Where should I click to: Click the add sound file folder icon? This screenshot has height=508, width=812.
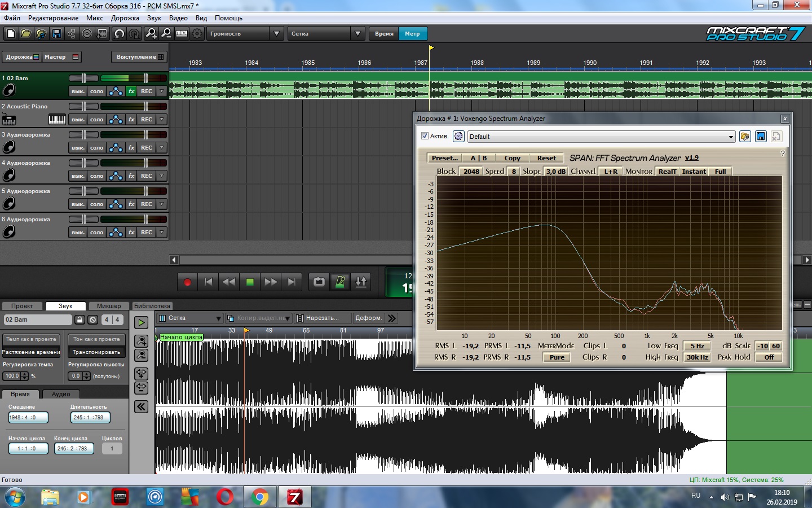[x=41, y=34]
